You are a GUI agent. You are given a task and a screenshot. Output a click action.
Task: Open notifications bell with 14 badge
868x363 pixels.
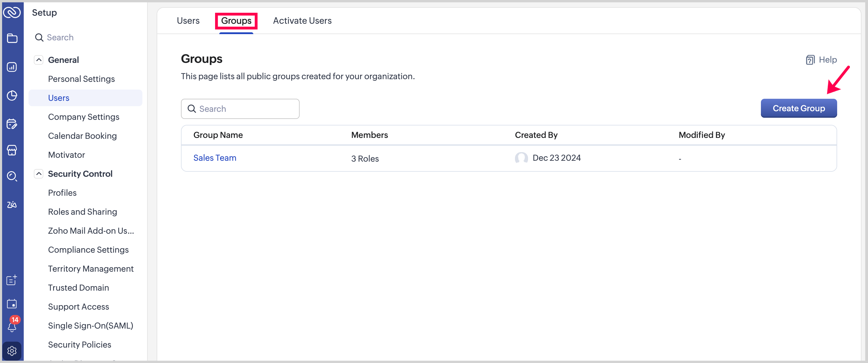tap(12, 326)
